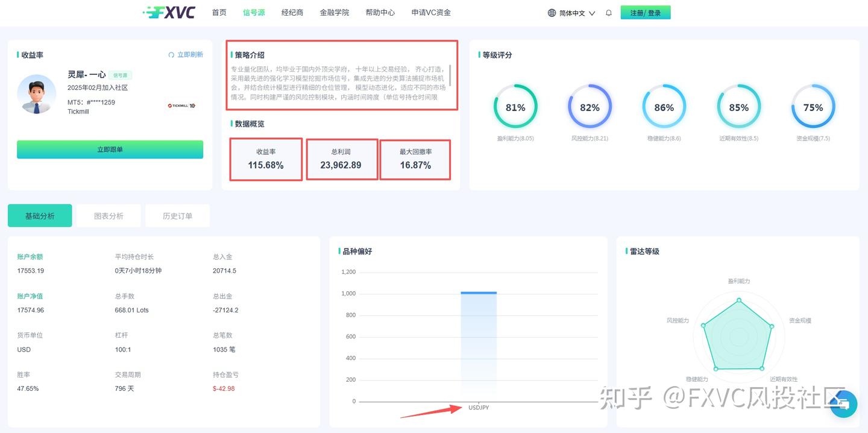Open the notification bell icon

coord(608,12)
